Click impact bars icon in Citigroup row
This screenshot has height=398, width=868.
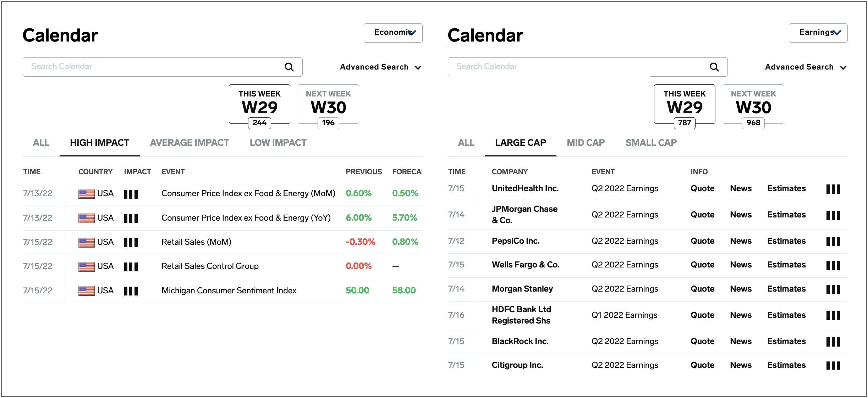click(x=833, y=365)
